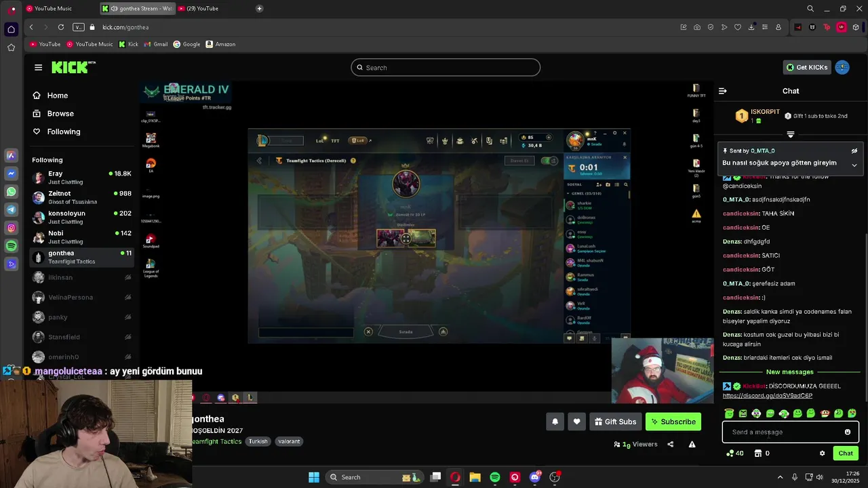Open a new browser tab
The height and width of the screenshot is (488, 868).
pyautogui.click(x=259, y=9)
